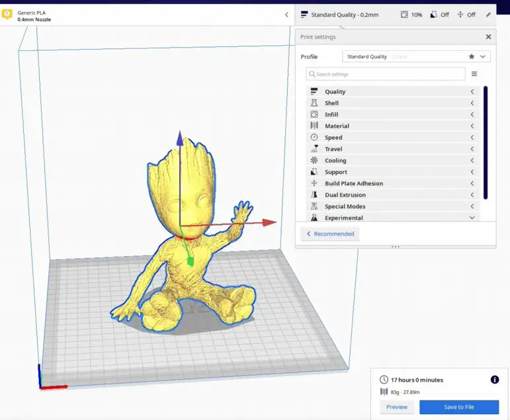Open the Shell category row
Image resolution: width=510 pixels, height=420 pixels.
[392, 103]
